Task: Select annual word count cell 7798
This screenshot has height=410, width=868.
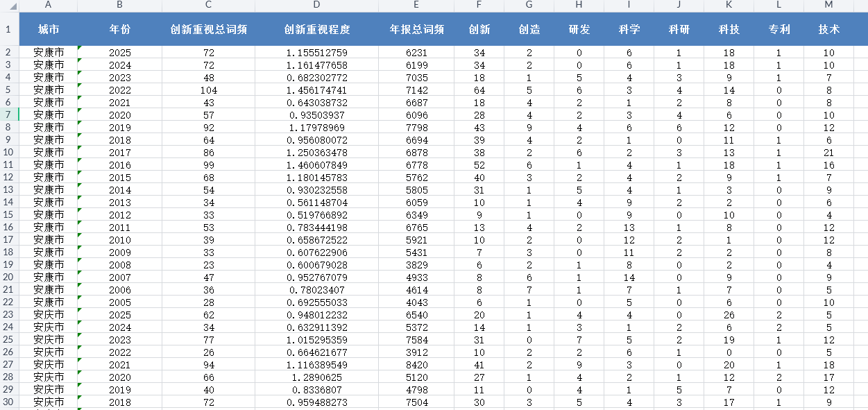Action: (x=416, y=127)
